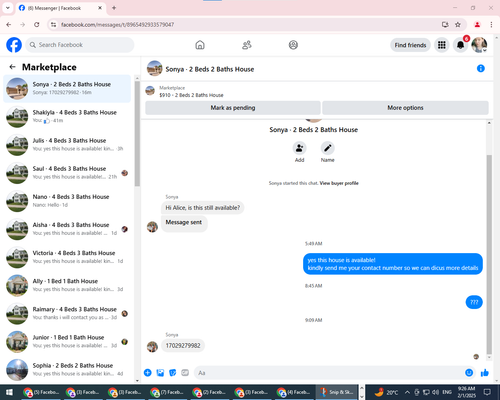Click the 17029279982 message bubble
This screenshot has width=500, height=400.
183,346
